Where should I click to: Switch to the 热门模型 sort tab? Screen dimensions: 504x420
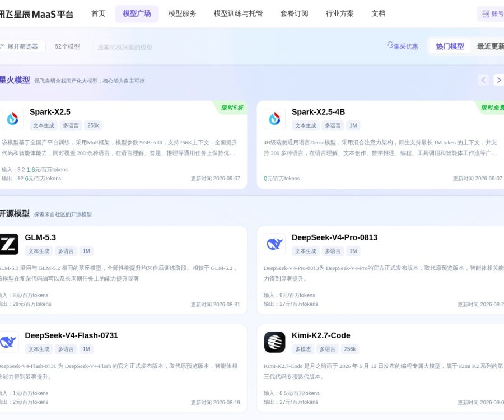(450, 46)
